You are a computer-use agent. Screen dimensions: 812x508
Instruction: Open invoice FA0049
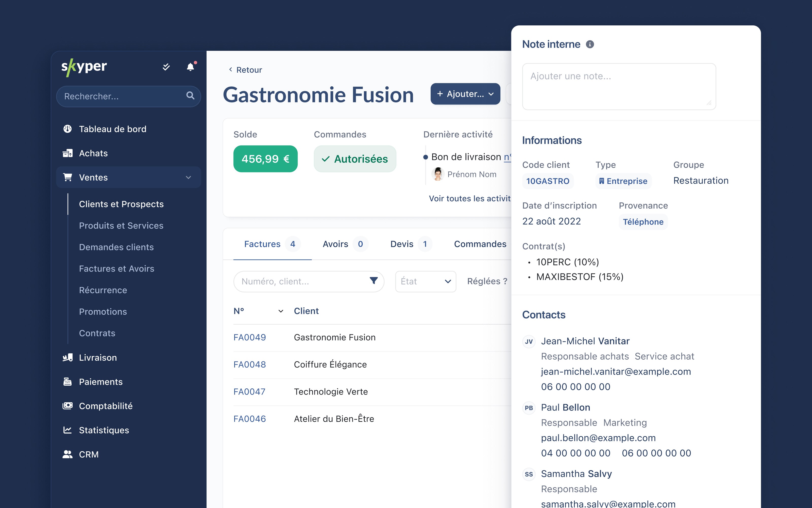pos(250,337)
